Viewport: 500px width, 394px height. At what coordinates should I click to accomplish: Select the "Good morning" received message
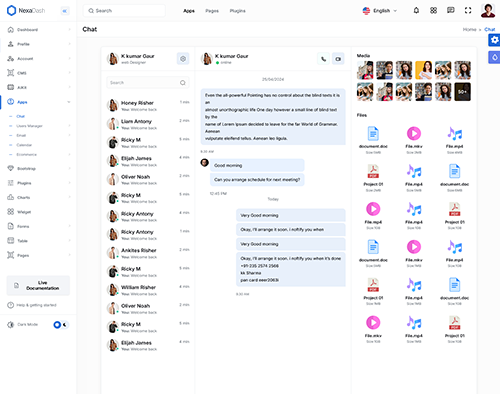click(x=257, y=165)
